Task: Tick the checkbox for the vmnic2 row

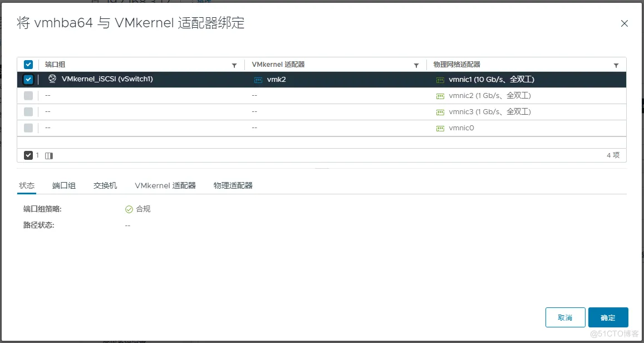Action: pyautogui.click(x=28, y=96)
